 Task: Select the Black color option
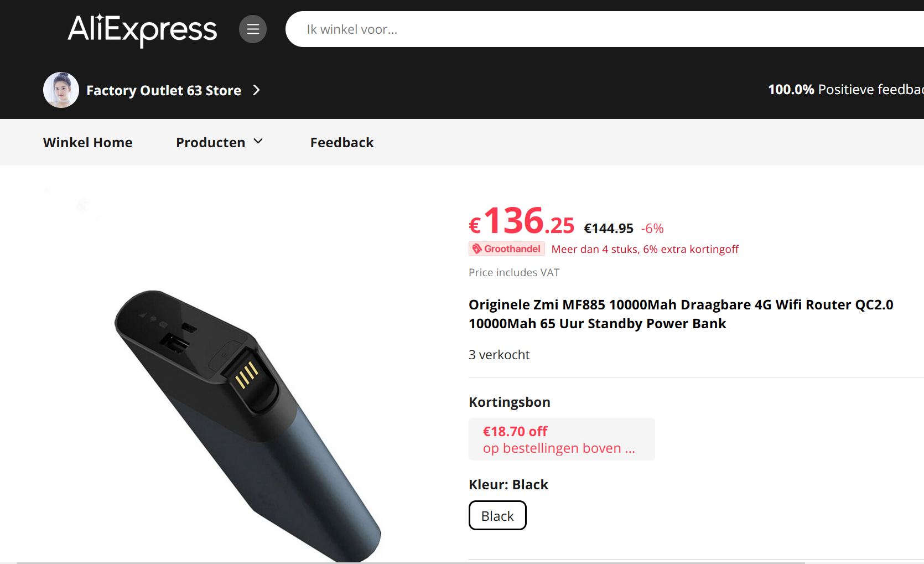click(497, 515)
